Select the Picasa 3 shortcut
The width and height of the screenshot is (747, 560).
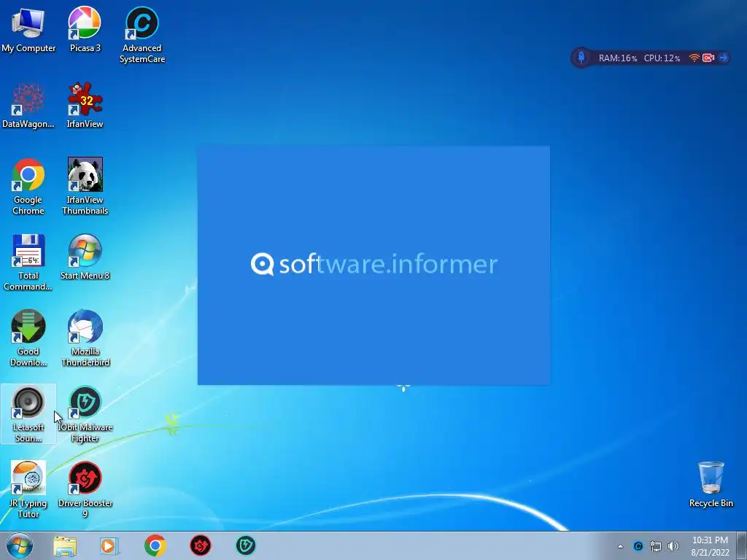[85, 29]
